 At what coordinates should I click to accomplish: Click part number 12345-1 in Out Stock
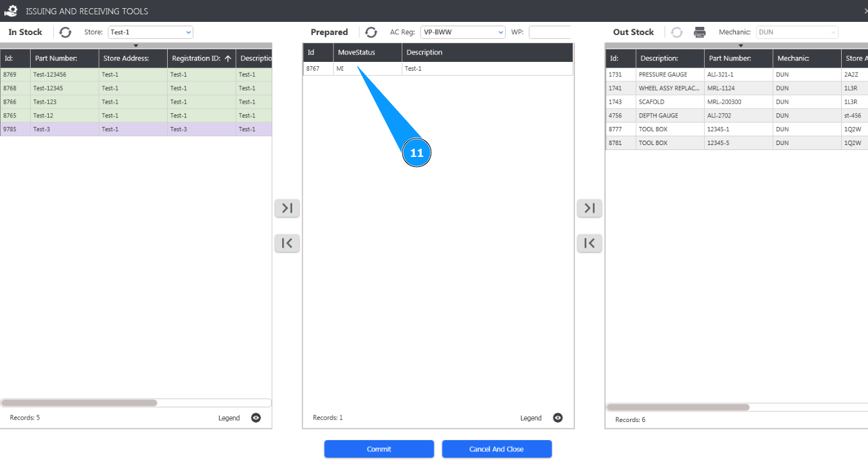tap(738, 129)
